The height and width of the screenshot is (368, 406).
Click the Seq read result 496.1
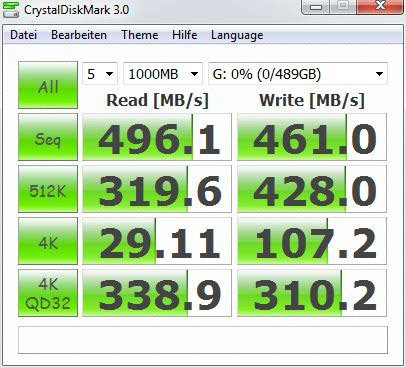[x=157, y=137]
